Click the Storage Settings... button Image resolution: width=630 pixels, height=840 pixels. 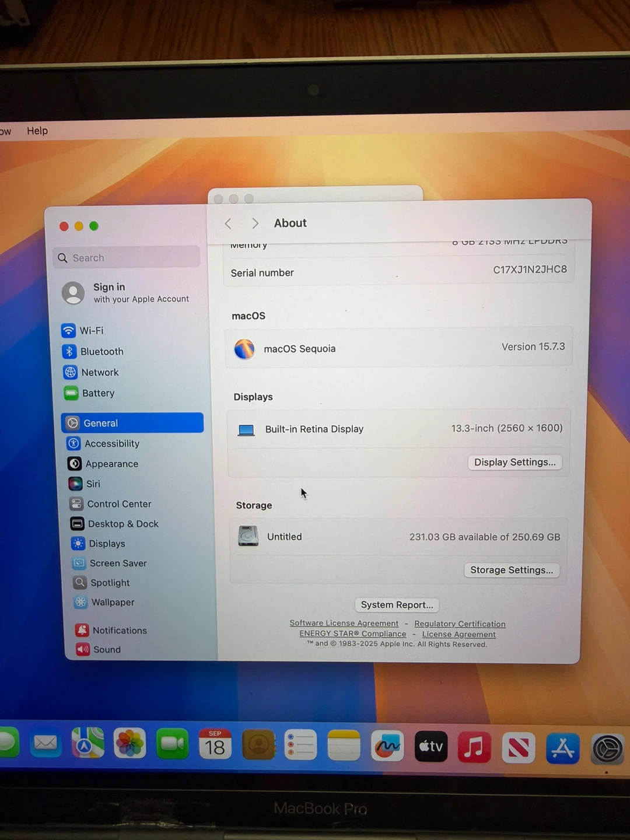click(512, 570)
